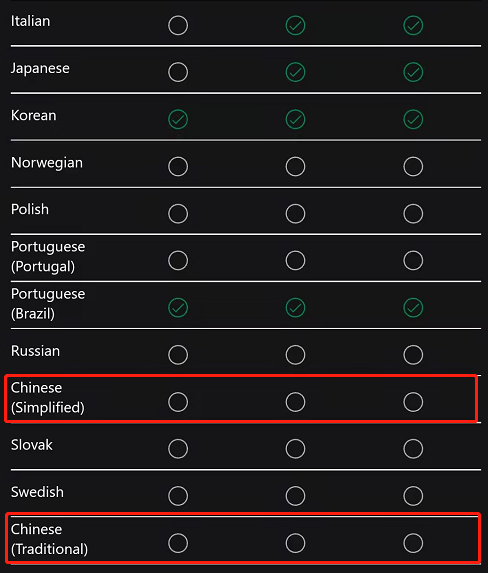The width and height of the screenshot is (488, 573).
Task: Click the Chinese (Traditional) language label
Action: [49, 539]
